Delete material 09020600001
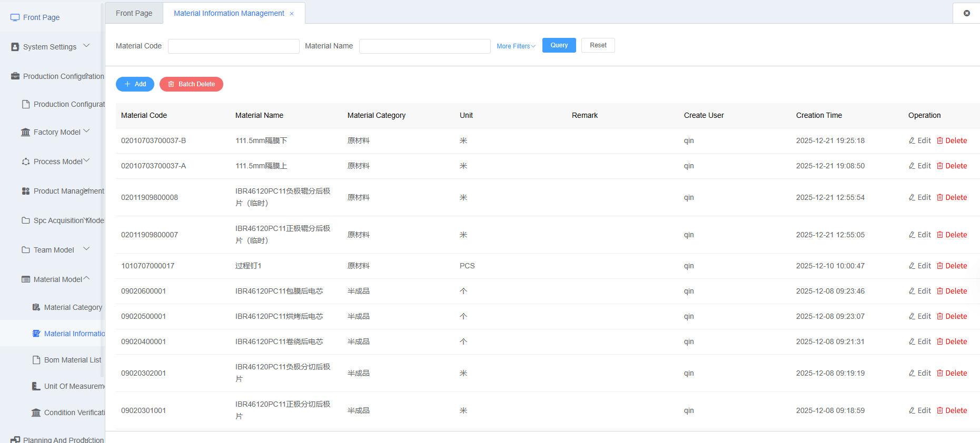The width and height of the screenshot is (980, 443). point(952,291)
